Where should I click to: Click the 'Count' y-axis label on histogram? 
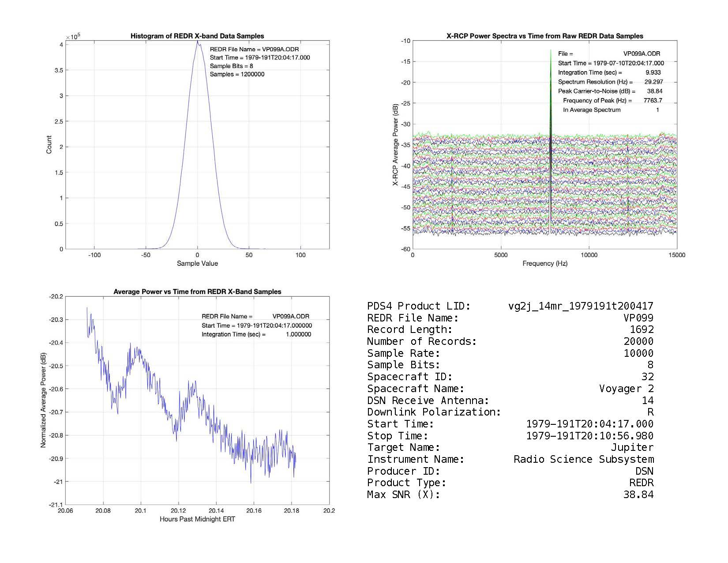(49, 145)
